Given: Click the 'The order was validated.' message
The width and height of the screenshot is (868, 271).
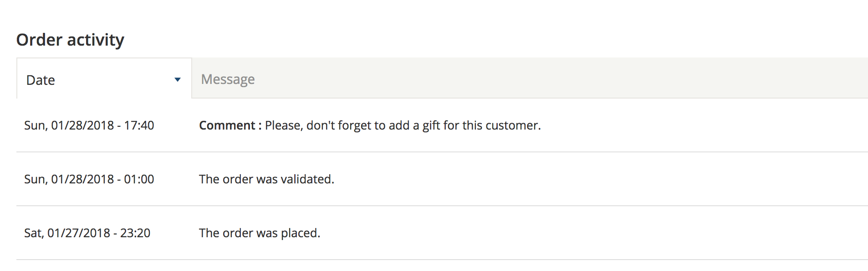Looking at the screenshot, I should 267,179.
